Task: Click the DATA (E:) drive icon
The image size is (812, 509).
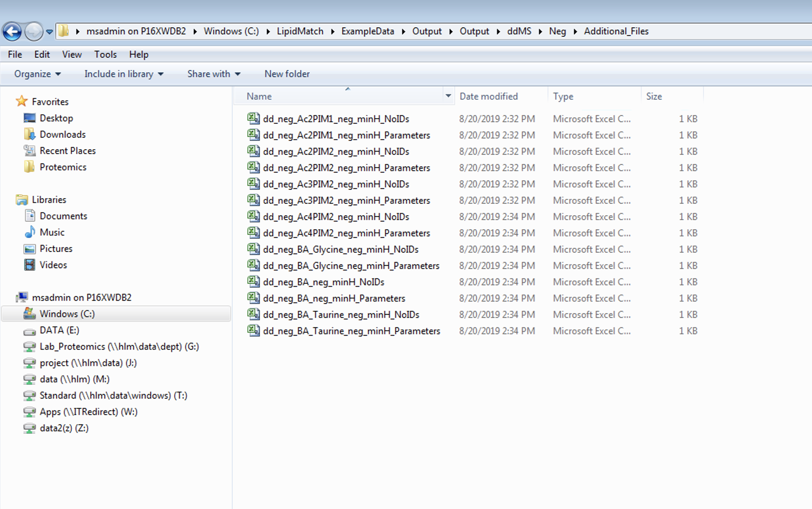Action: point(30,331)
